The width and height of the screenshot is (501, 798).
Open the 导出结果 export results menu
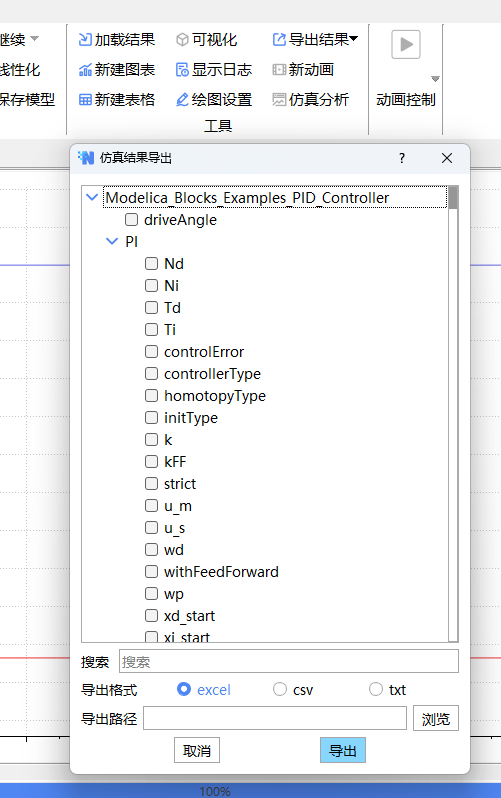coord(315,40)
